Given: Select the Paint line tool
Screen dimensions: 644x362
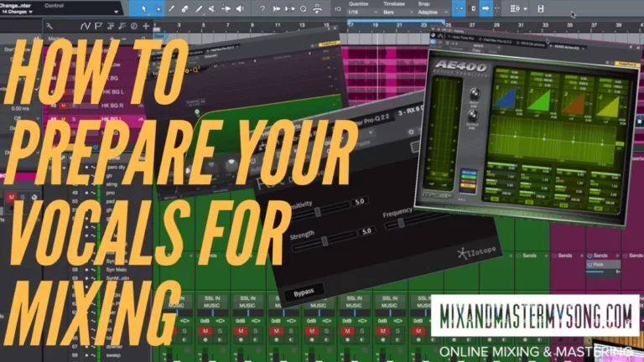Looking at the screenshot, I should [199, 8].
